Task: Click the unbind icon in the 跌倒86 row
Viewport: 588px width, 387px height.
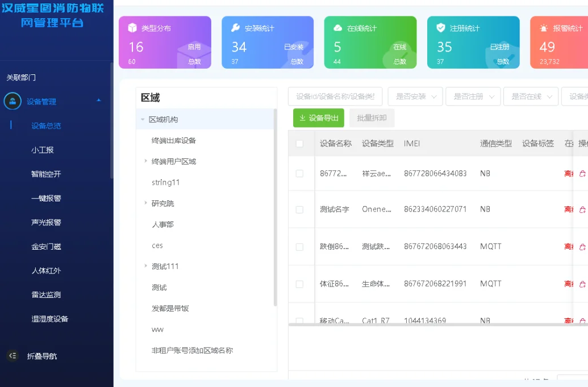Action: [x=582, y=247]
